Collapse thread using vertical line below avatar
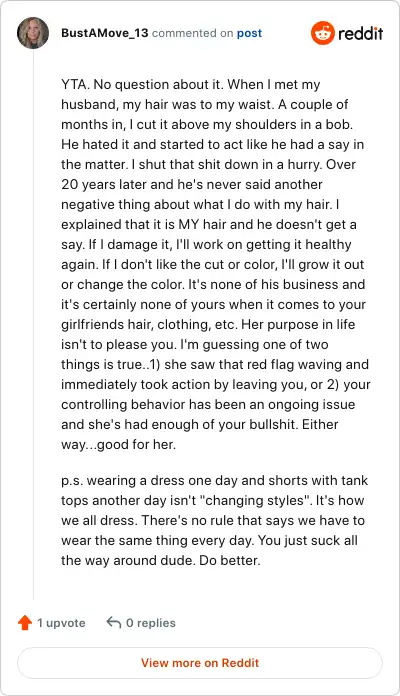The image size is (400, 696). coord(33,324)
